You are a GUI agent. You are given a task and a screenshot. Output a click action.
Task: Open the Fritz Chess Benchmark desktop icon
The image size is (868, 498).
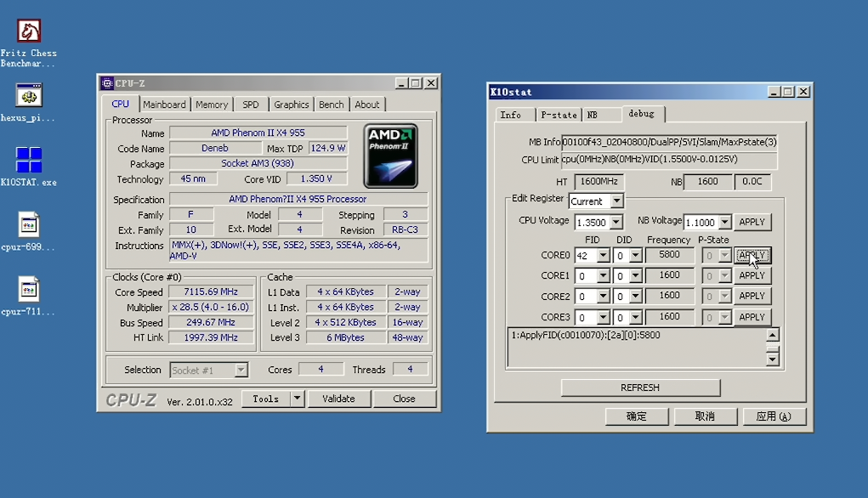coord(29,31)
